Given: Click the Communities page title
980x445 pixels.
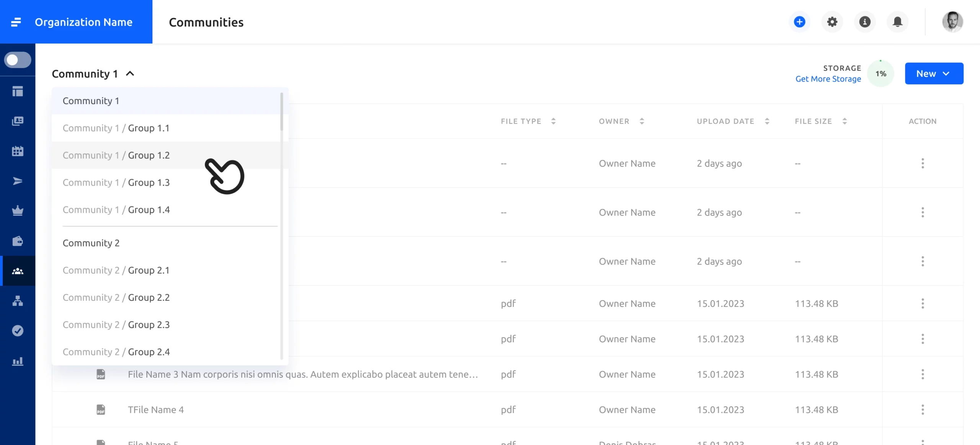Looking at the screenshot, I should [x=206, y=22].
